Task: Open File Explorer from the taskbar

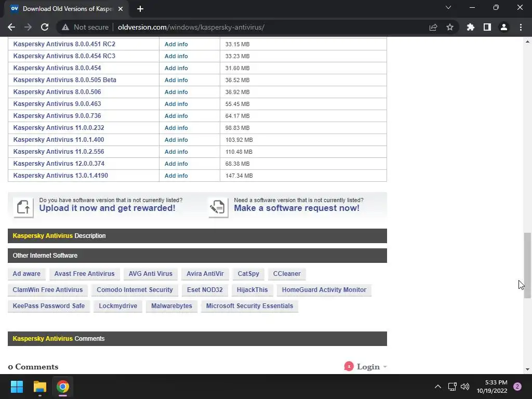Action: tap(39, 387)
